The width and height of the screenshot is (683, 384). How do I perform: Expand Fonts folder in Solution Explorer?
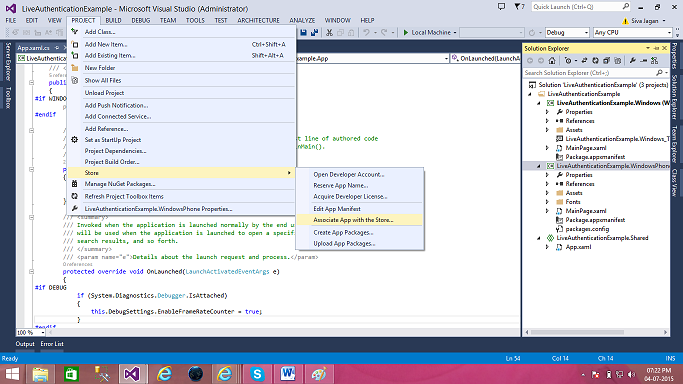click(x=548, y=202)
